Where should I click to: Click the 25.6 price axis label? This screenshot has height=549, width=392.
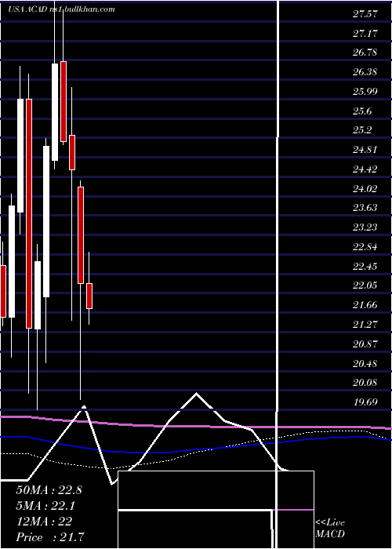tap(362, 111)
